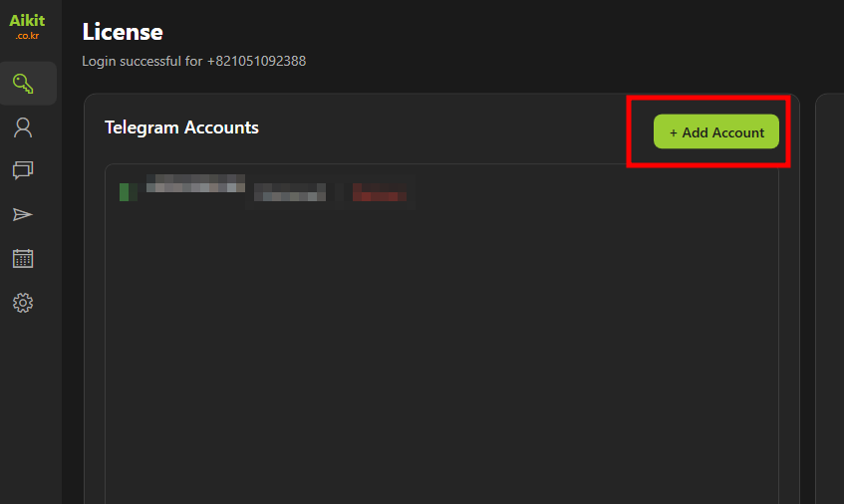Open Settings via the gear icon
Screen dimensions: 844x504
(23, 303)
